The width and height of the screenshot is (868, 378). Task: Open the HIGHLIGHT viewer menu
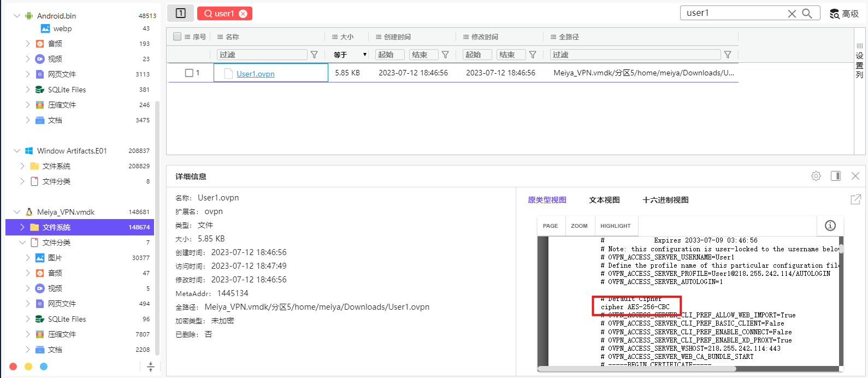616,226
